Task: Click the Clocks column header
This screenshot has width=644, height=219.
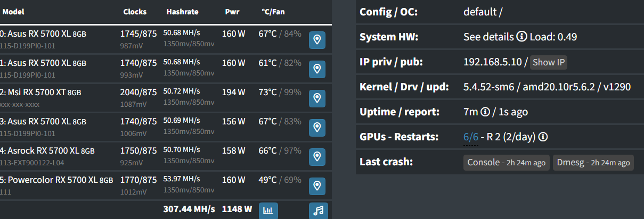Action: pos(135,12)
